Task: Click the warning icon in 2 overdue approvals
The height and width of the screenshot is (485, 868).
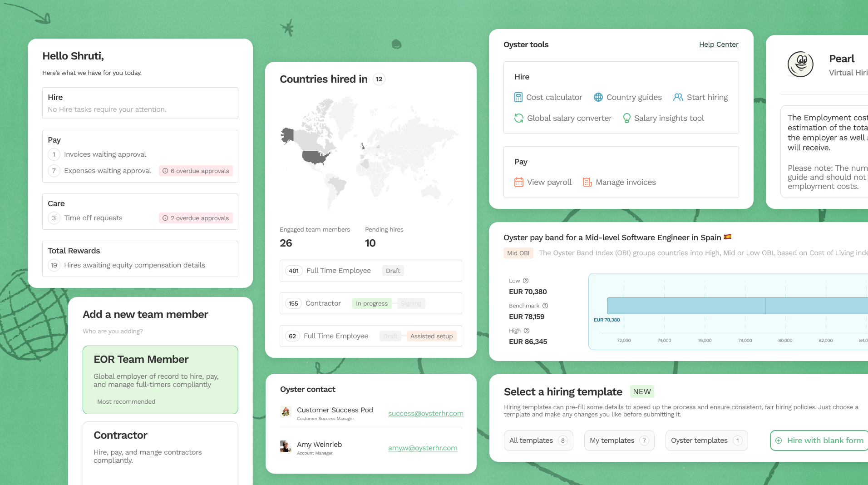Action: coord(165,218)
